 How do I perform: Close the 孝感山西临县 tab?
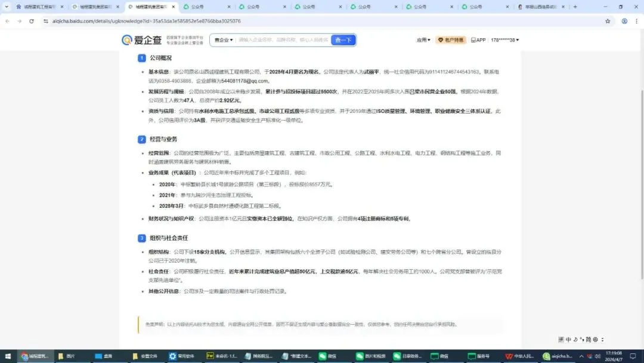[563, 7]
